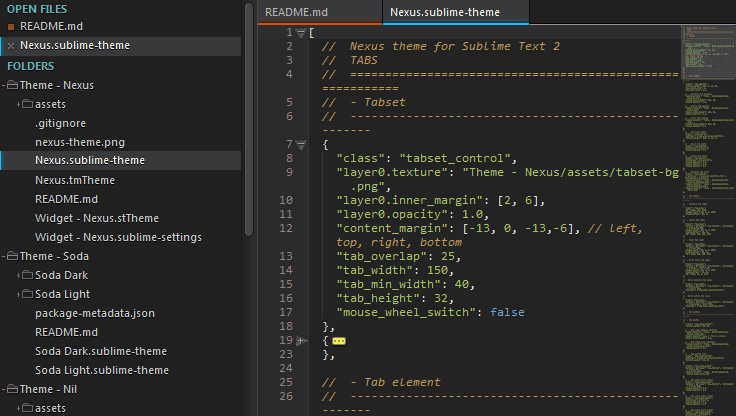Click the "tab_height" key on line 16
Image resolution: width=736 pixels, height=416 pixels.
378,299
